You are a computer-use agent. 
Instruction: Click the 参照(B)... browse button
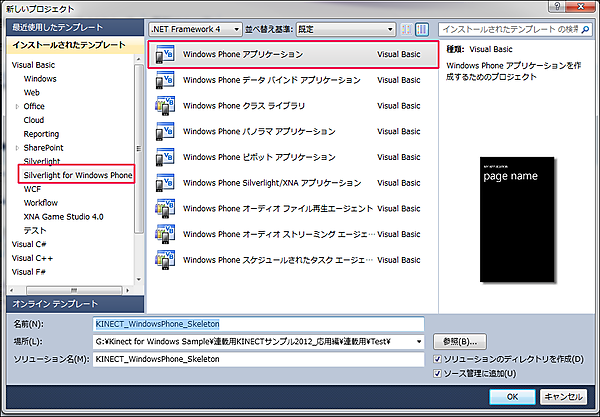tap(459, 342)
